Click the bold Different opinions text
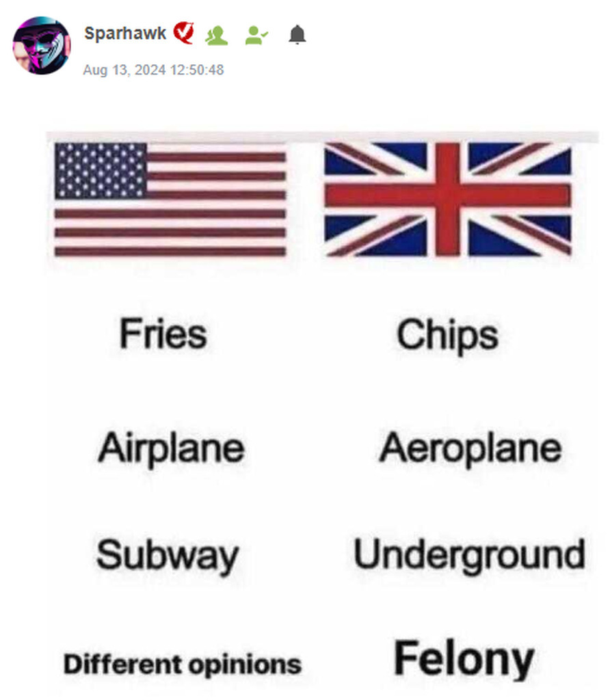Screen dimensions: 610x700 [183, 664]
